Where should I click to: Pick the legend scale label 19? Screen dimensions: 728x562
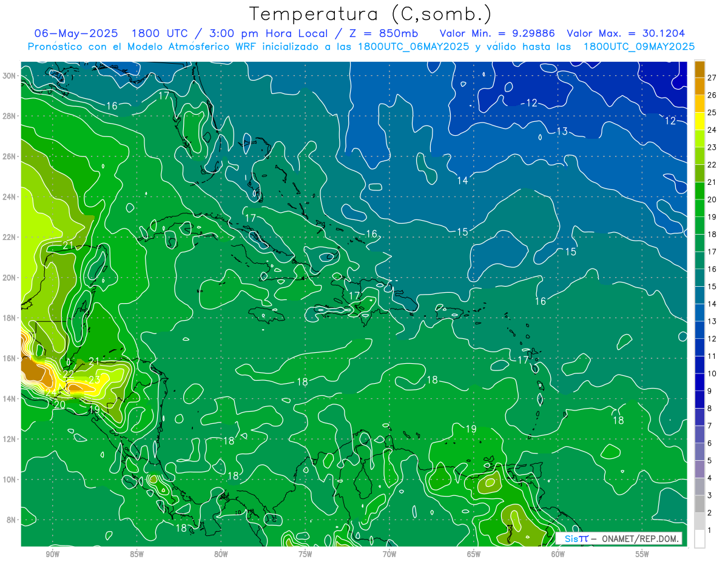(x=712, y=217)
